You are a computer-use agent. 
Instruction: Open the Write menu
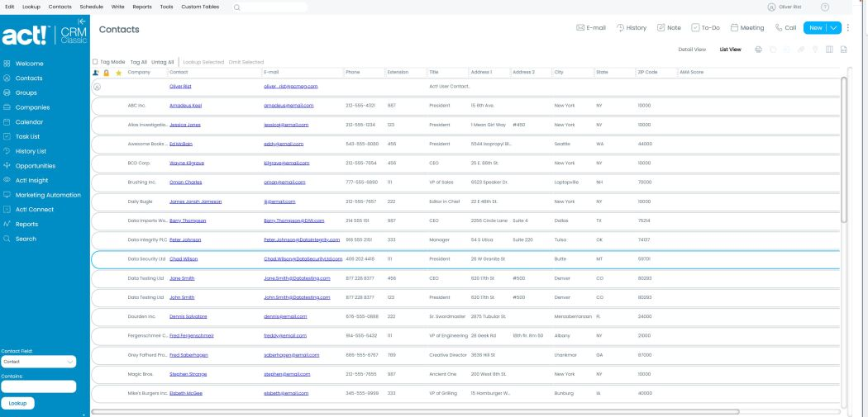point(117,7)
